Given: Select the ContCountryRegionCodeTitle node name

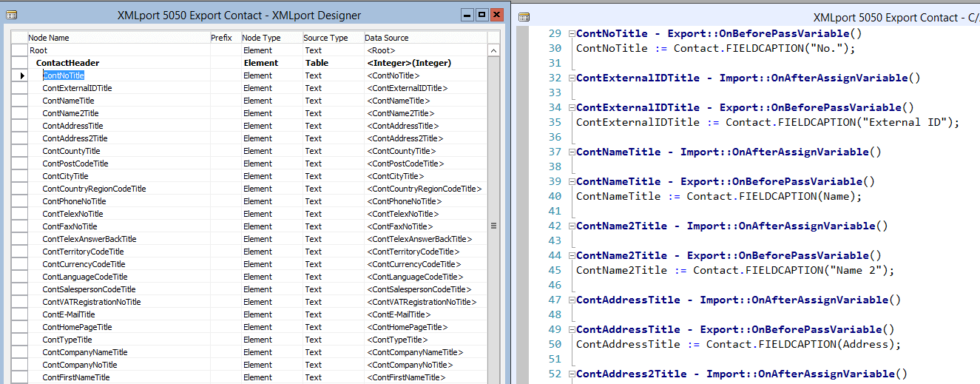Looking at the screenshot, I should 94,189.
